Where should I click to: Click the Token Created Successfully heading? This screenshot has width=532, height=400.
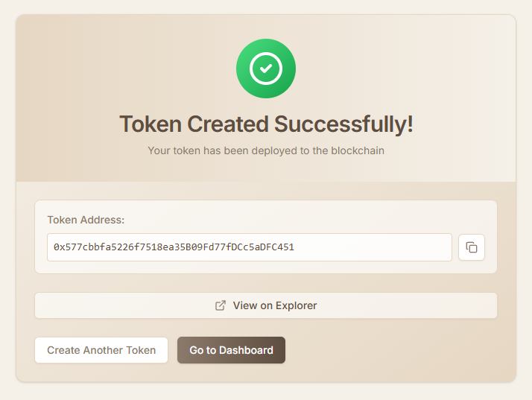[266, 124]
